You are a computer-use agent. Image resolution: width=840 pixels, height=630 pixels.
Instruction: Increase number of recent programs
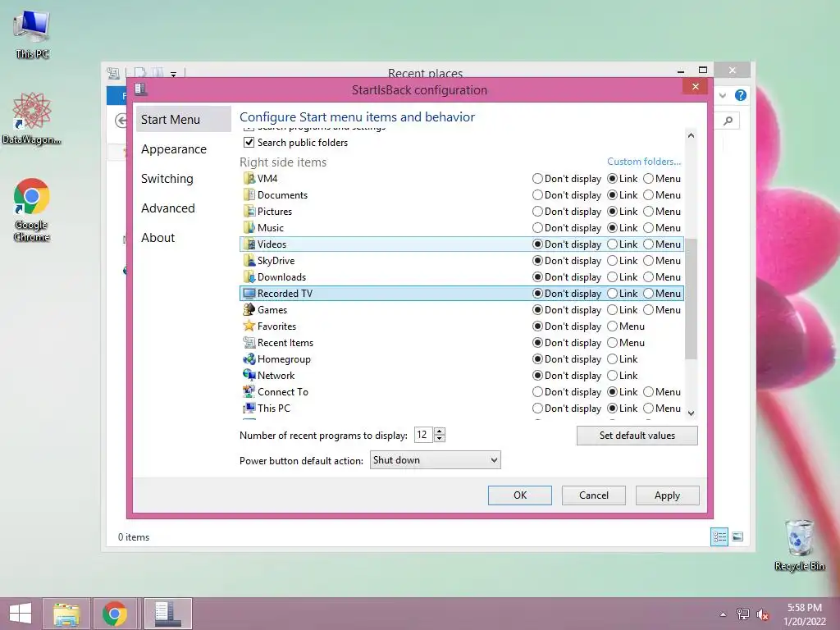click(440, 431)
